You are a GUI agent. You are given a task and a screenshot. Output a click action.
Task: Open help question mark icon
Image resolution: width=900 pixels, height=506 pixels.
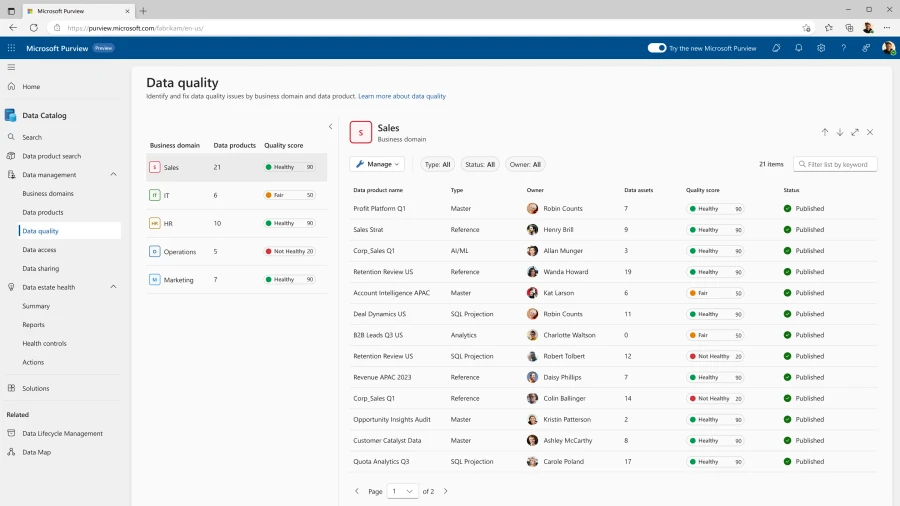(843, 48)
